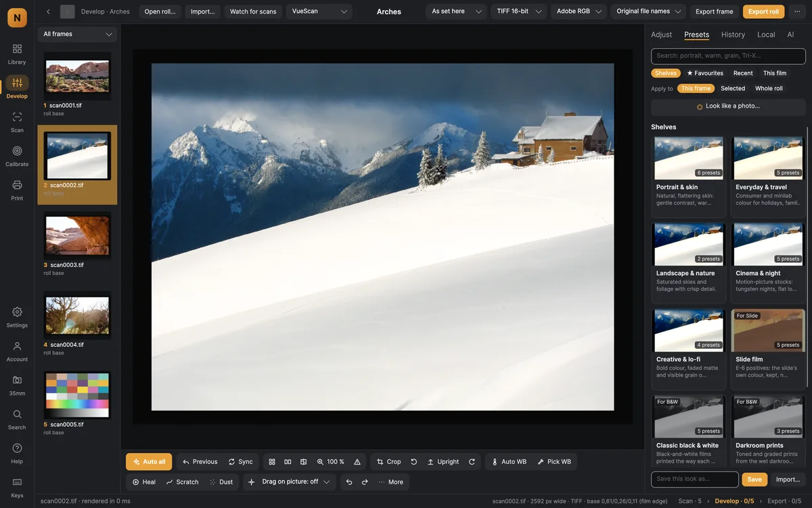Screen dimensions: 812x508
Task: Click the Auto all button
Action: [x=149, y=462]
